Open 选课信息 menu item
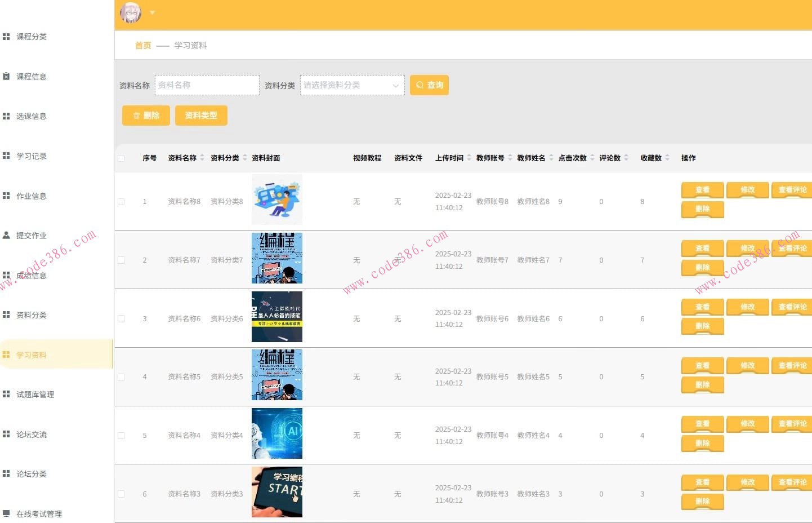The width and height of the screenshot is (812, 523). 32,116
